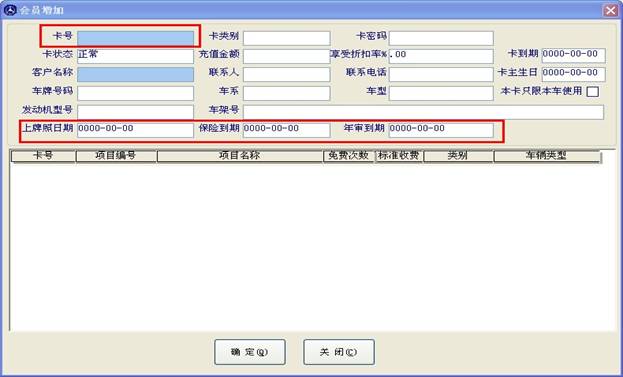Click the 免费次数 column header
This screenshot has height=377, width=623.
(x=349, y=156)
